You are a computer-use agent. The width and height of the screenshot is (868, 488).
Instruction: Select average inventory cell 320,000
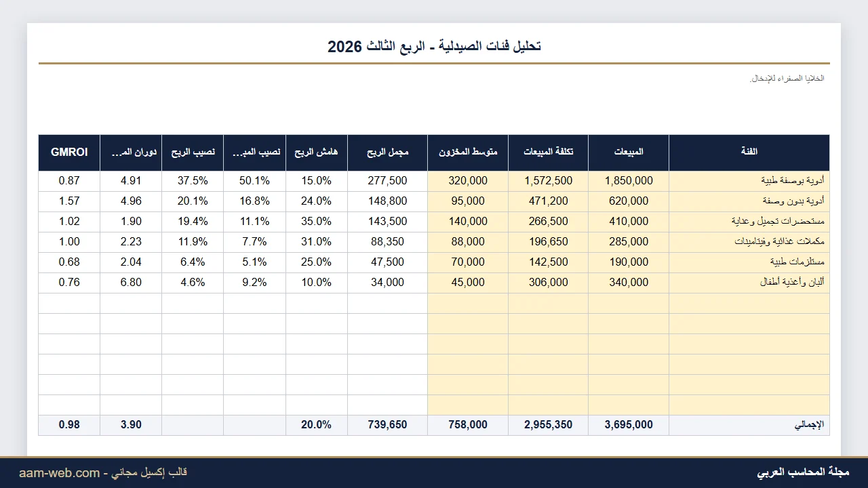(x=468, y=181)
